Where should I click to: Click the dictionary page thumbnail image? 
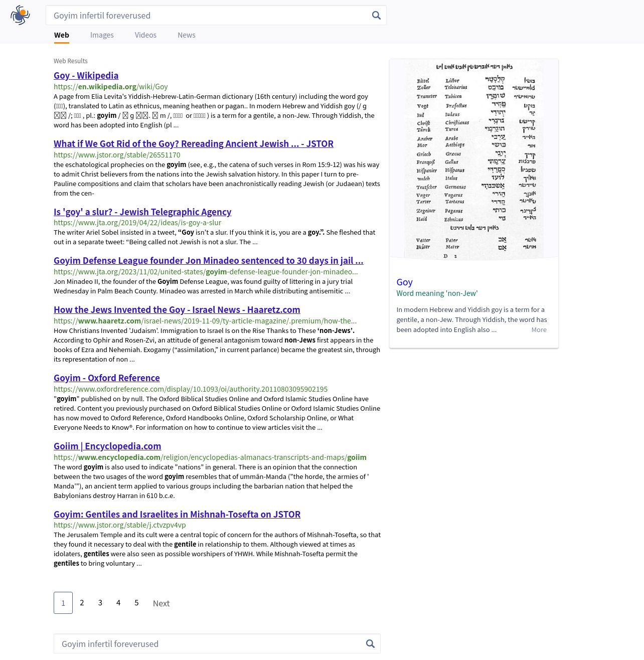tap(474, 159)
